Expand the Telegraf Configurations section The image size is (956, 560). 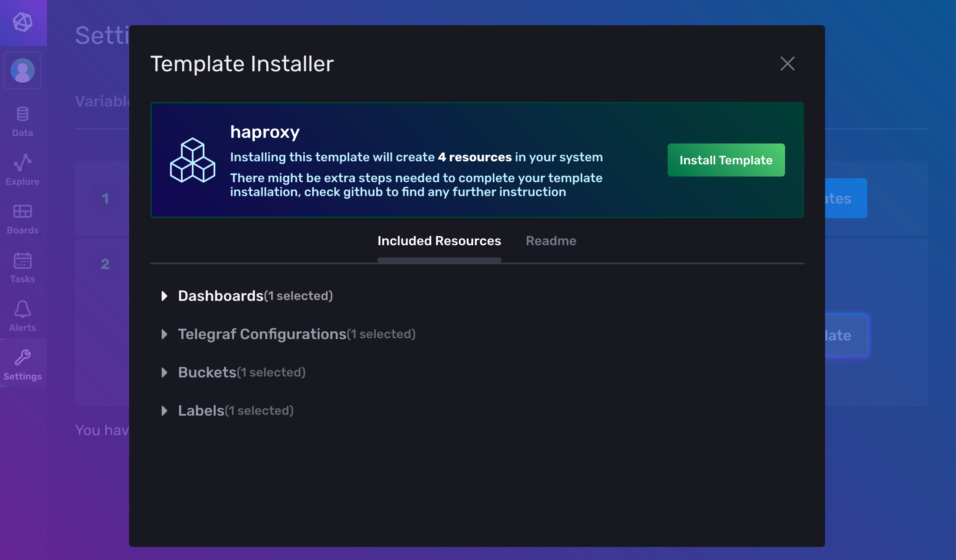tap(165, 334)
